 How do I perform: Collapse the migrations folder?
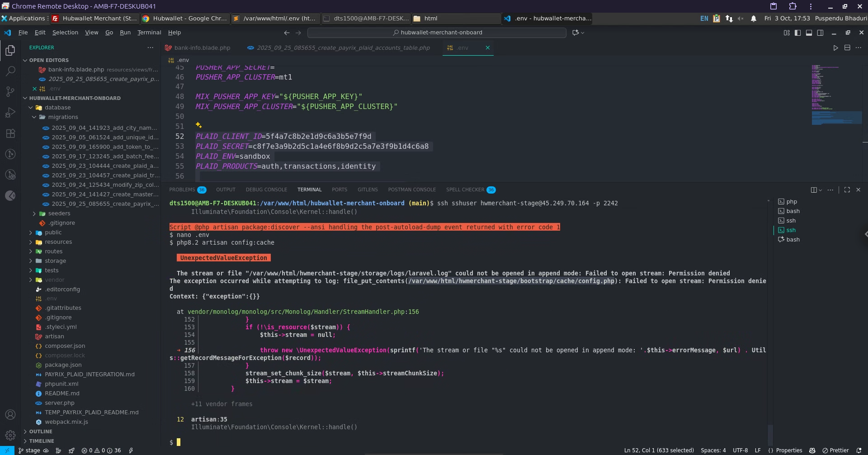click(x=63, y=117)
